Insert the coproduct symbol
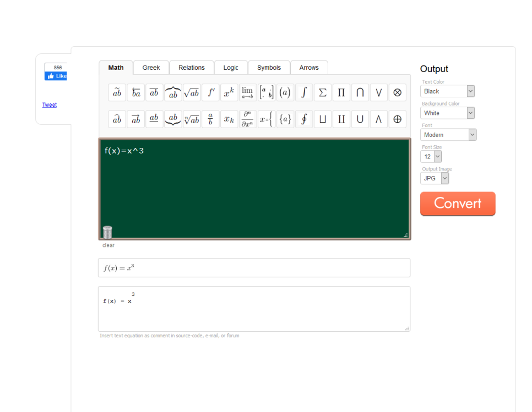Viewport: 532px width, 412px height. click(341, 119)
